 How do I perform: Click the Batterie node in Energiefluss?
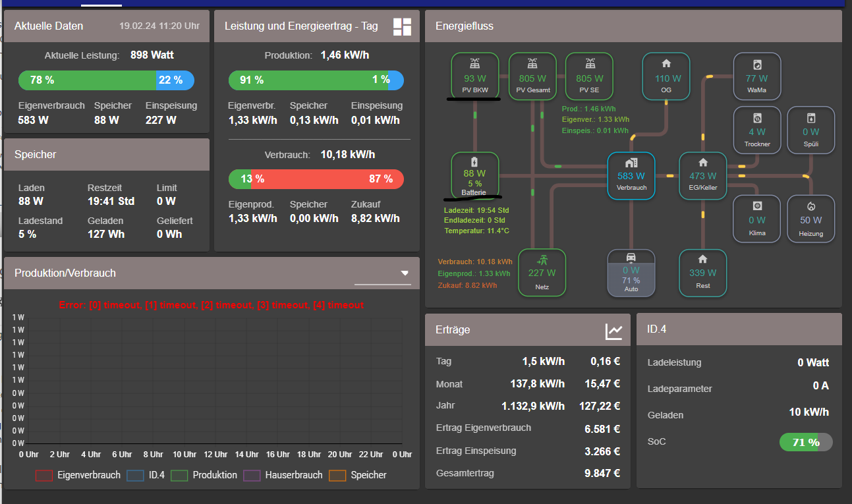pos(474,175)
